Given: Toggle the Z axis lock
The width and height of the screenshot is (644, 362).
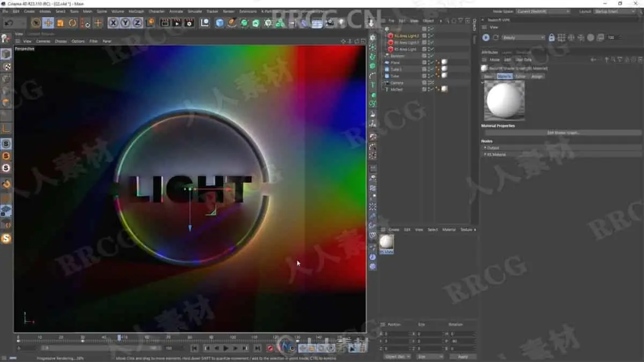Looking at the screenshot, I should tap(137, 23).
